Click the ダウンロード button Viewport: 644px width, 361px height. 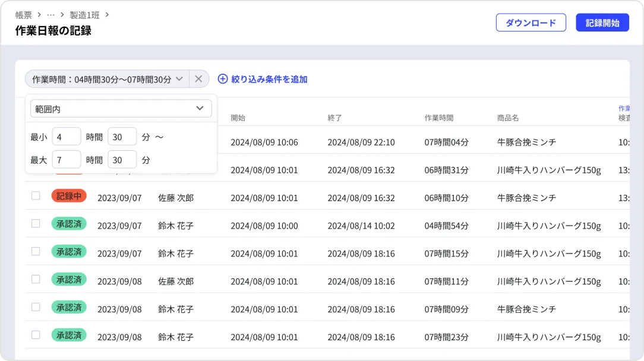click(531, 23)
